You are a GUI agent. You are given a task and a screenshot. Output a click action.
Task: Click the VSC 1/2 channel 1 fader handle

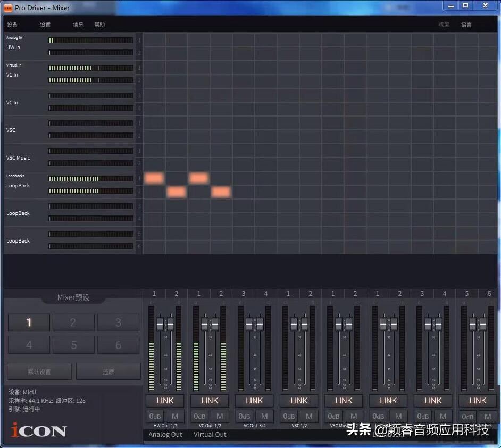294,325
